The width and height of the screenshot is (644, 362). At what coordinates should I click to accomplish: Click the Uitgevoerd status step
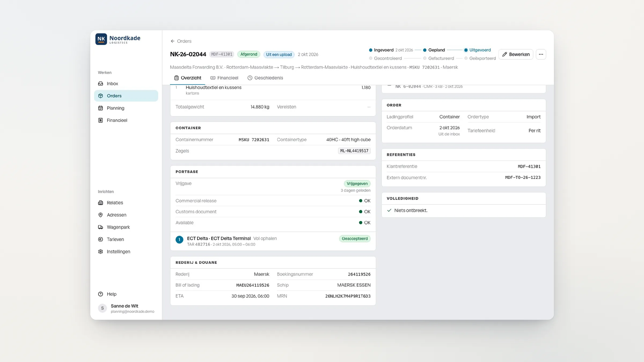coord(477,50)
